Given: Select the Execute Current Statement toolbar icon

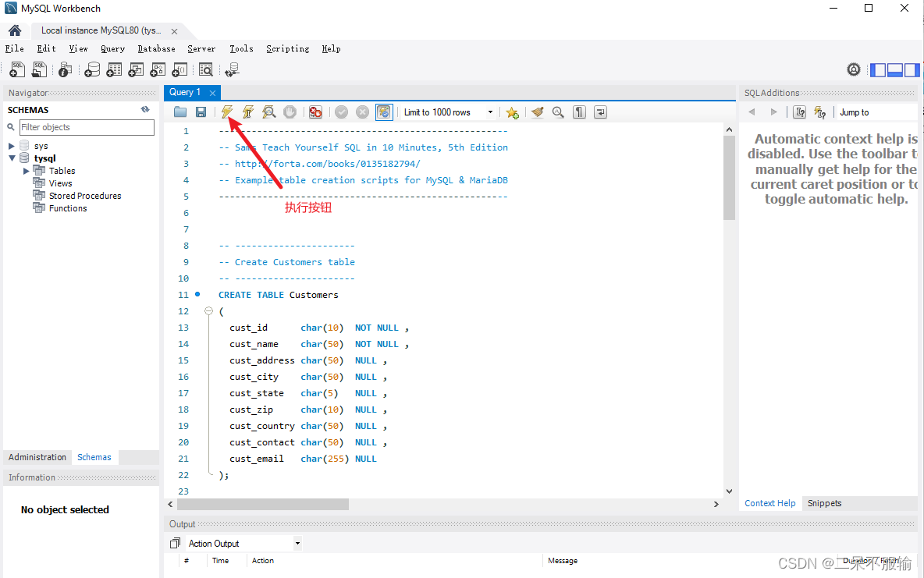Looking at the screenshot, I should tap(247, 112).
